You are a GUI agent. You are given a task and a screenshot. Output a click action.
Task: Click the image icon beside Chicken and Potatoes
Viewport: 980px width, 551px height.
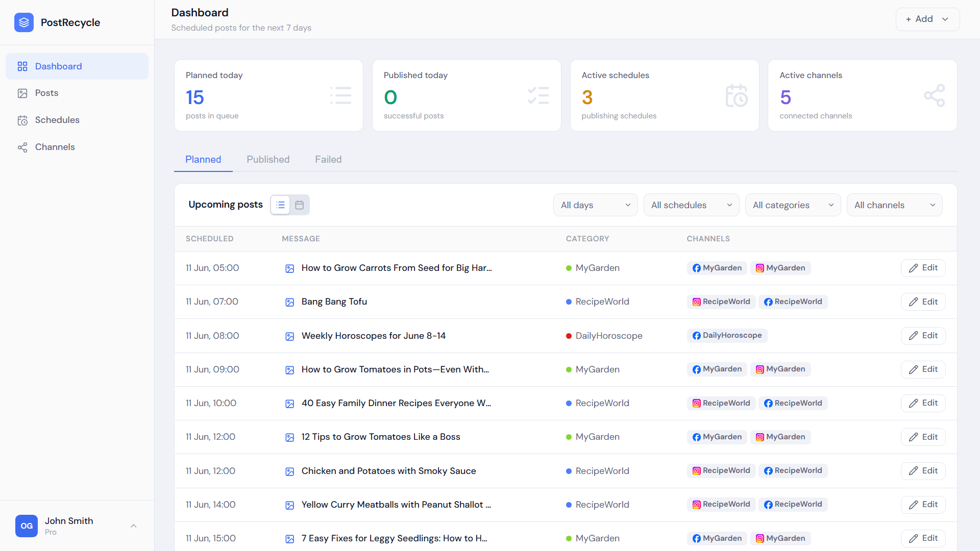click(x=289, y=471)
